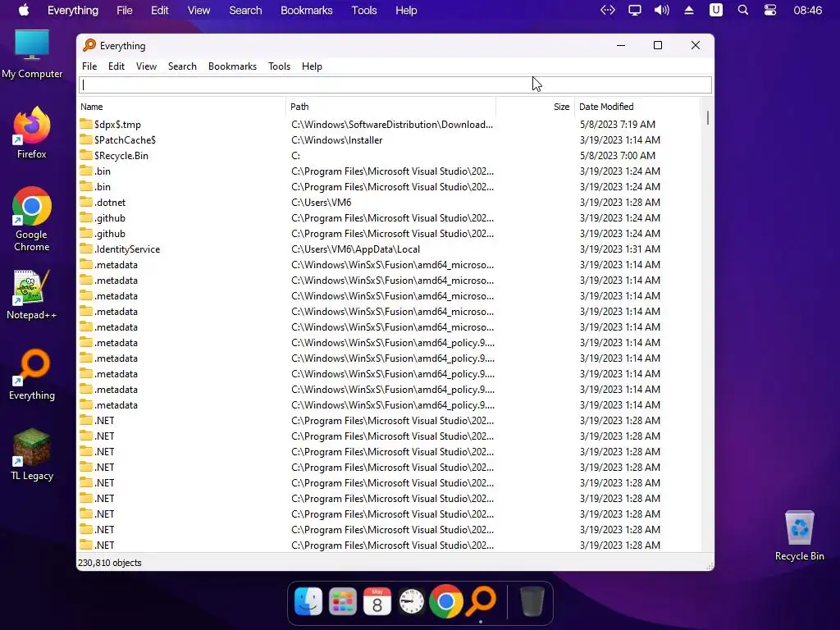Click the results list vertical scrollbar thumb
The width and height of the screenshot is (840, 630).
pyautogui.click(x=708, y=118)
